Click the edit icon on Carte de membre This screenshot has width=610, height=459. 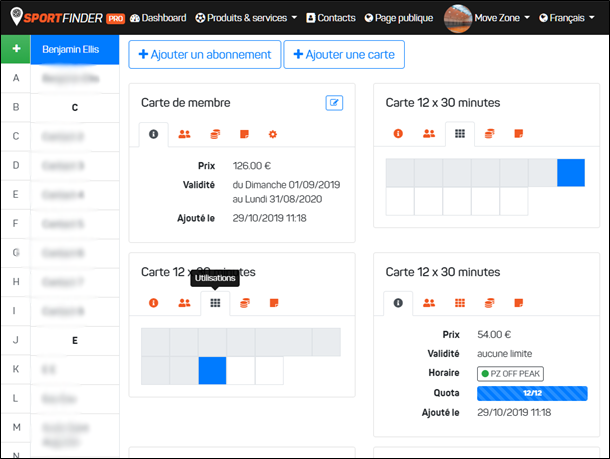tap(334, 102)
